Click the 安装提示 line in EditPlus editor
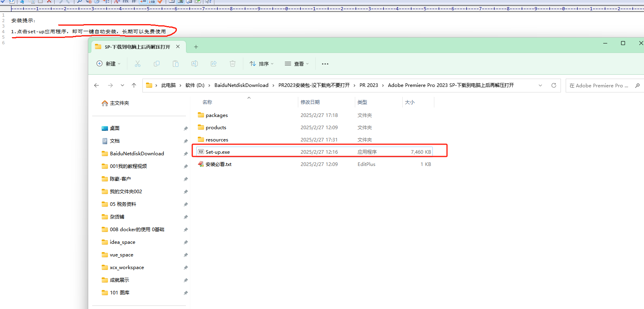 point(23,21)
